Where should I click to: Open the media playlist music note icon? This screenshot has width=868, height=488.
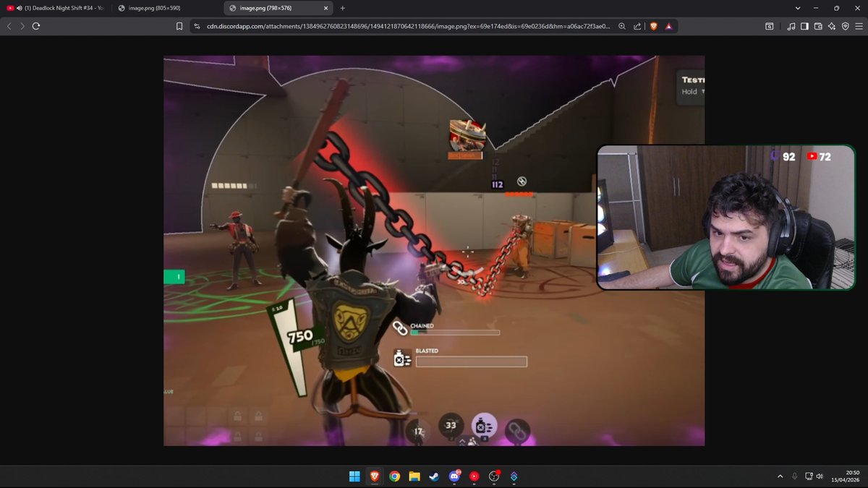[791, 26]
